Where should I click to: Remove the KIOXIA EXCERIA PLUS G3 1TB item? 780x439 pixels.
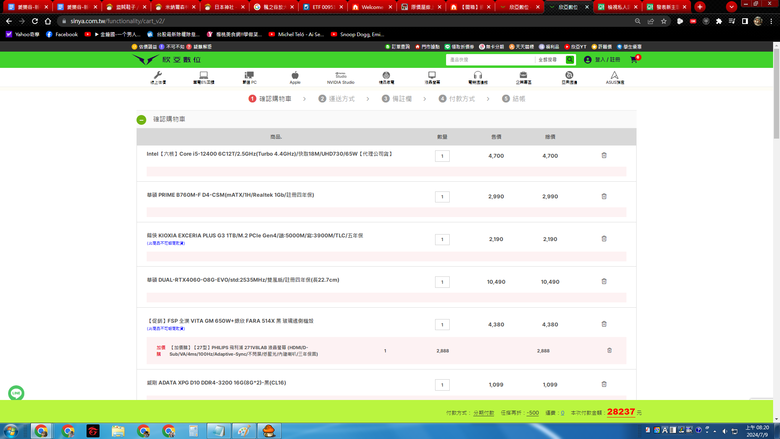pyautogui.click(x=604, y=239)
